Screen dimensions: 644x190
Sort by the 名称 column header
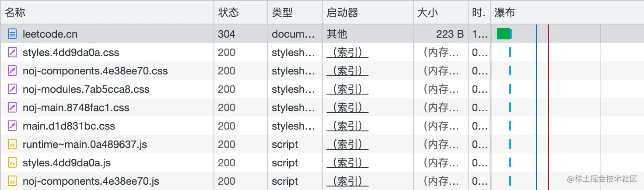coord(107,12)
